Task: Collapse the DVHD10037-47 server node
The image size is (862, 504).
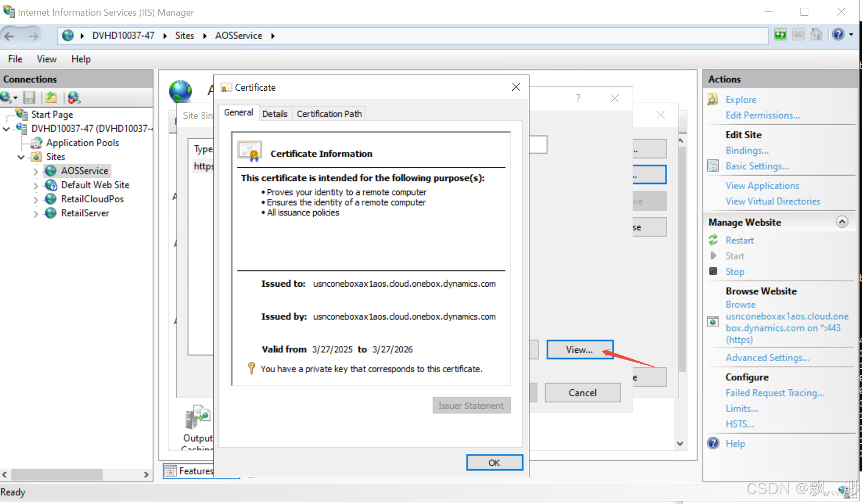Action: point(6,129)
